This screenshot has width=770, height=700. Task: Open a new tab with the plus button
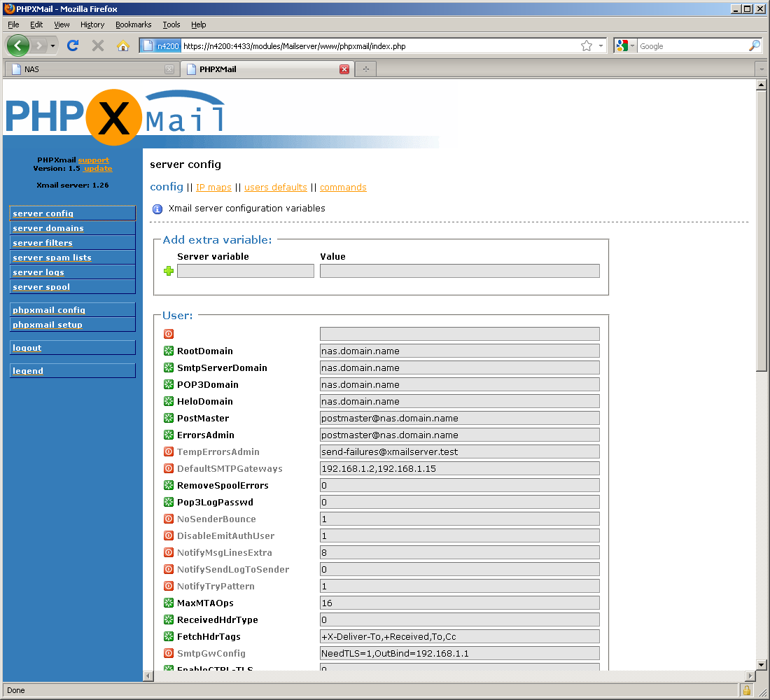pos(366,69)
